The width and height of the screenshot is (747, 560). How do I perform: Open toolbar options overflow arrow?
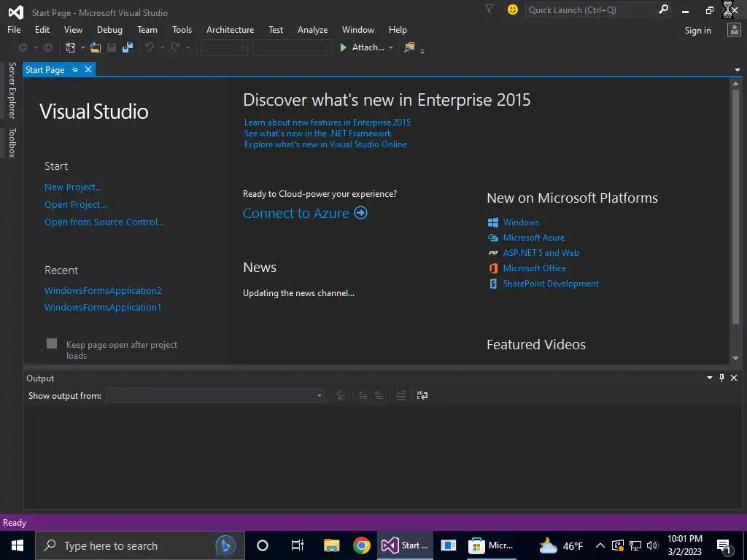pos(422,50)
